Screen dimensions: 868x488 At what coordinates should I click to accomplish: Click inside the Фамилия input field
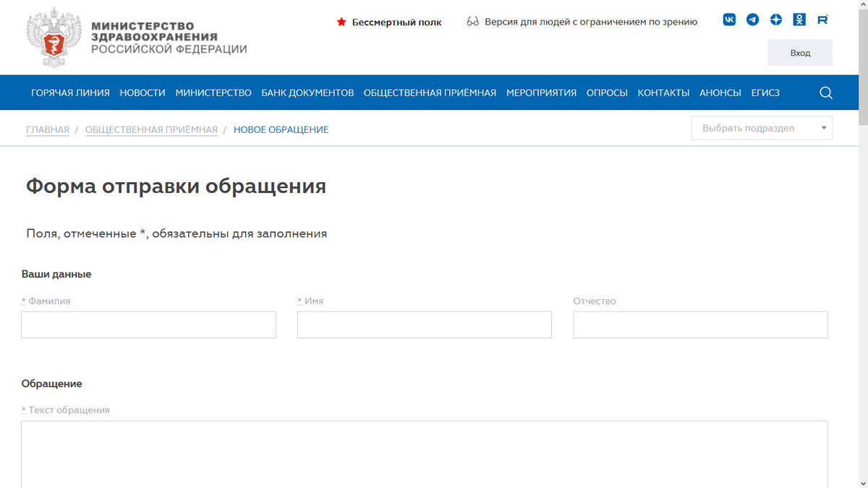148,324
